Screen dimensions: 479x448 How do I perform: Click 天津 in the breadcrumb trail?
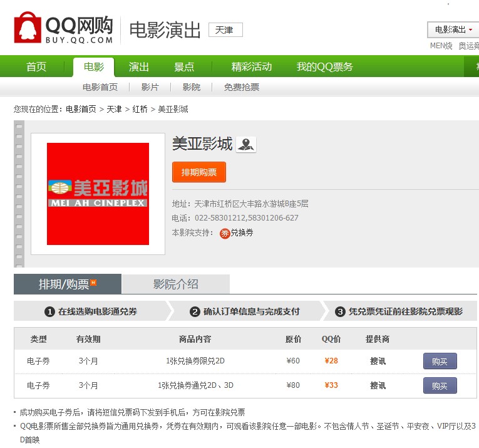point(114,109)
